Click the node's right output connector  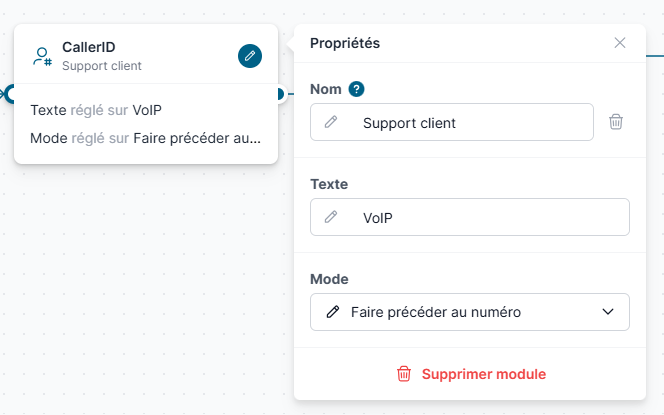click(x=279, y=94)
